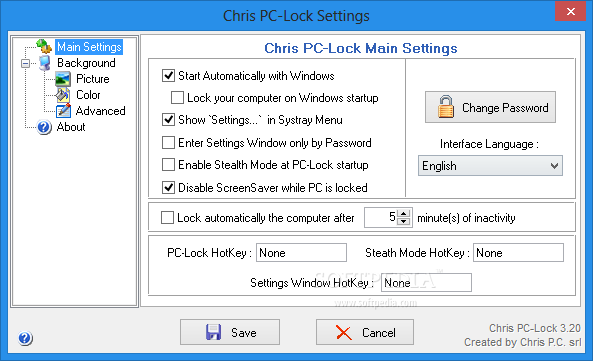Viewport: 593px width, 361px height.
Task: Select the Color paint bucket icon
Action: click(62, 95)
